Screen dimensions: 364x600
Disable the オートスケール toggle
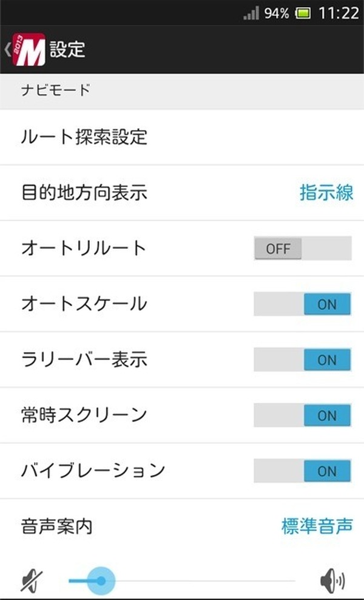[x=302, y=304]
